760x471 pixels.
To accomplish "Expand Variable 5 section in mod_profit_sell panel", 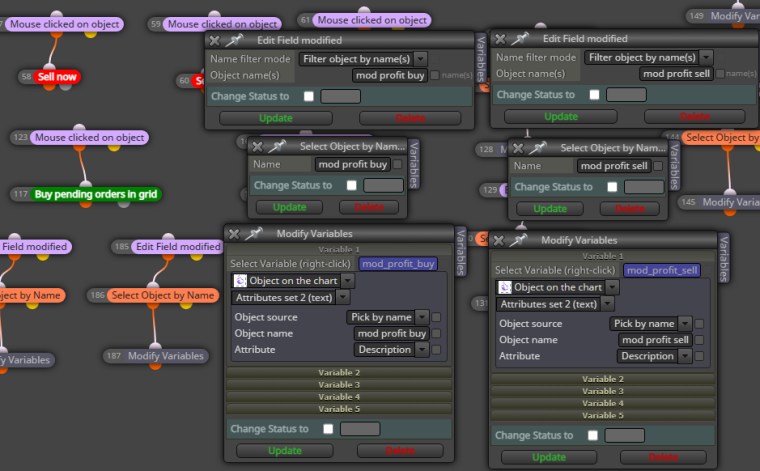I will tap(602, 415).
